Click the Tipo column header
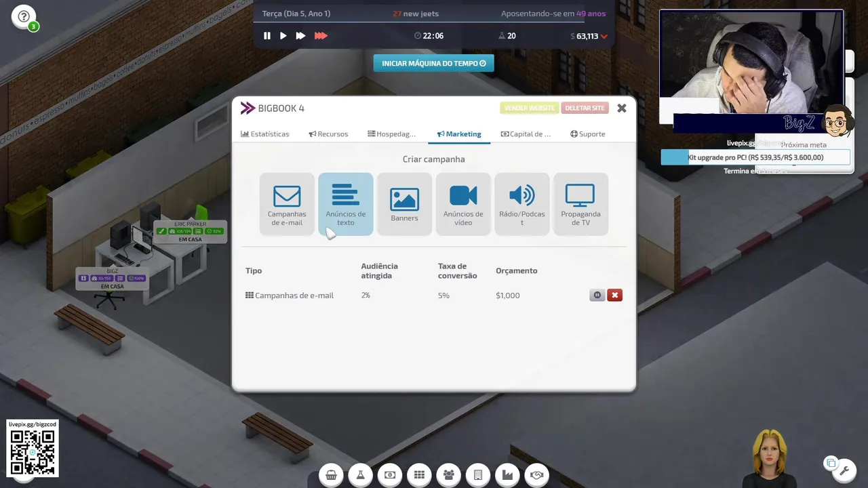Viewport: 868px width, 488px height. tap(254, 271)
